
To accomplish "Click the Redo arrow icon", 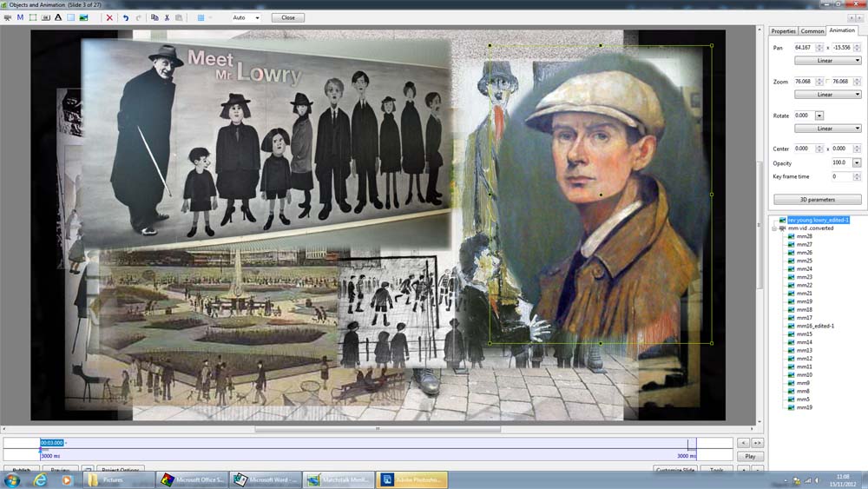I will (x=138, y=17).
